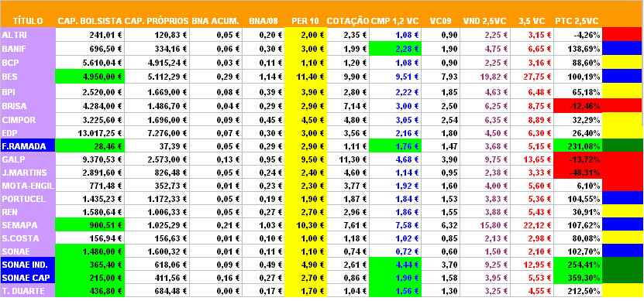This screenshot has width=644, height=301.
Task: Select green cell 2,28 € for BANIF
Action: 395,49
